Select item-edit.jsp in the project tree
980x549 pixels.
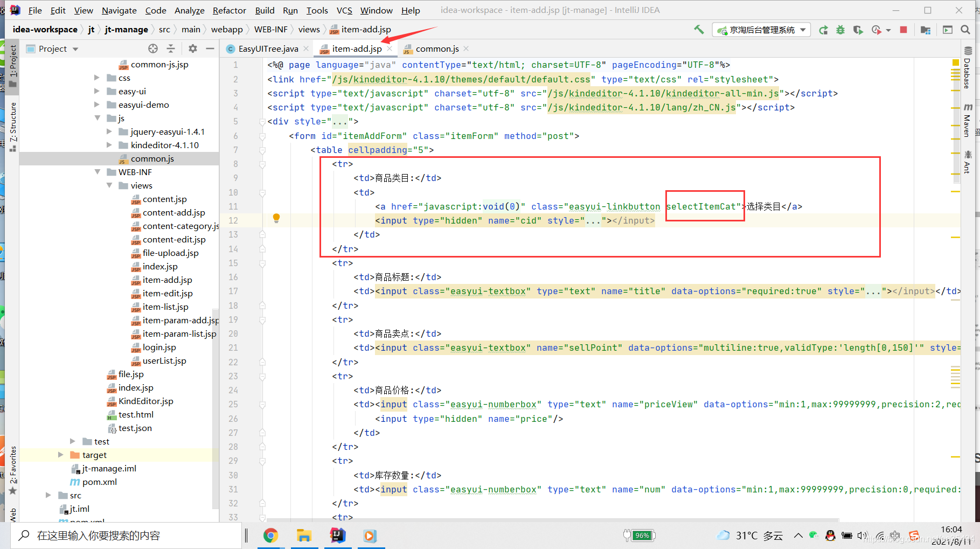(168, 293)
